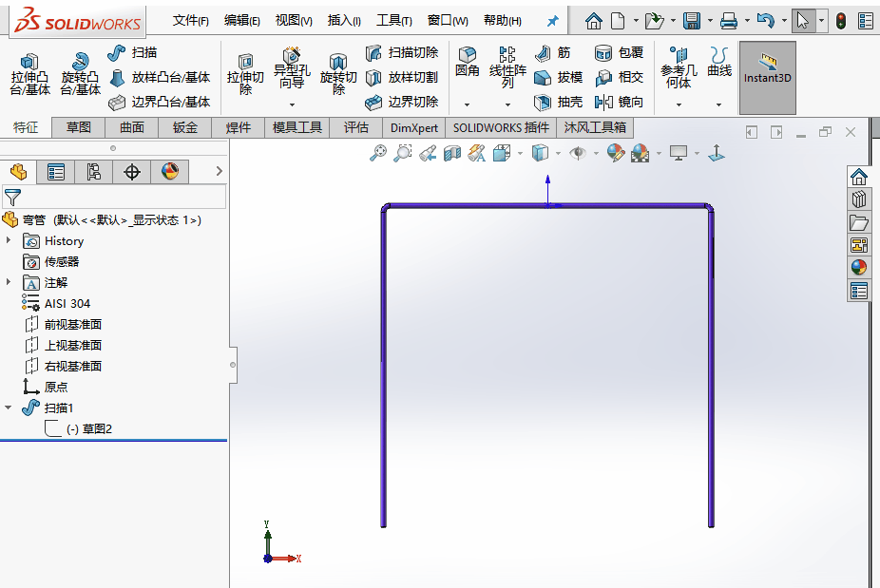Viewport: 880px width, 588px height.
Task: Switch to the DimXpertManager crosshair tab
Action: click(x=132, y=172)
